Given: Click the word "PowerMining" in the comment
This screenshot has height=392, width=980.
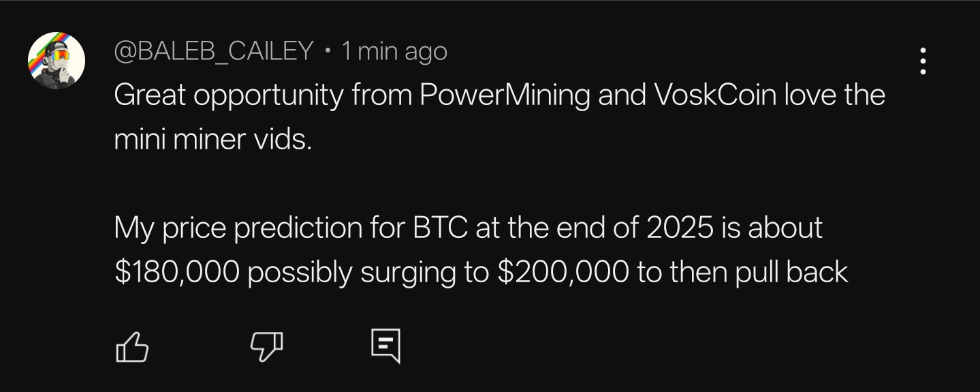Looking at the screenshot, I should click(x=505, y=95).
